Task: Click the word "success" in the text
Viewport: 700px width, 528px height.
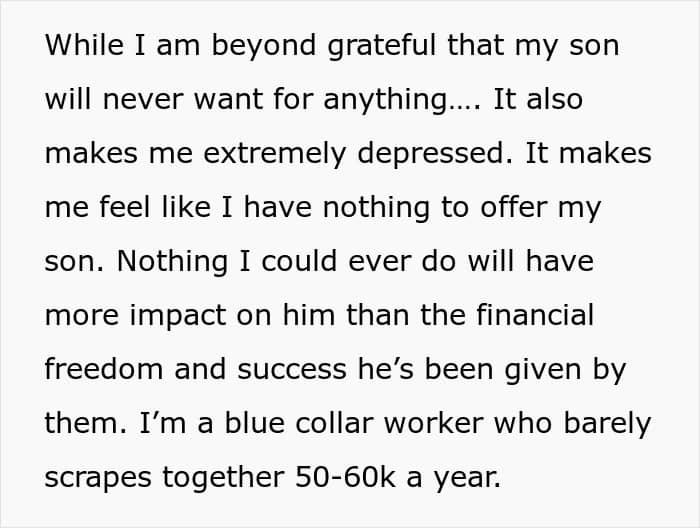Action: click(x=292, y=370)
